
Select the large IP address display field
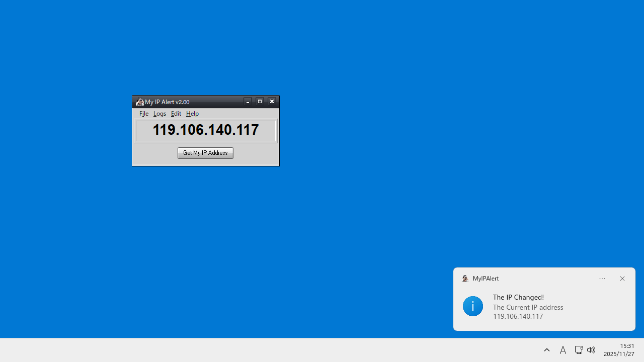click(205, 130)
